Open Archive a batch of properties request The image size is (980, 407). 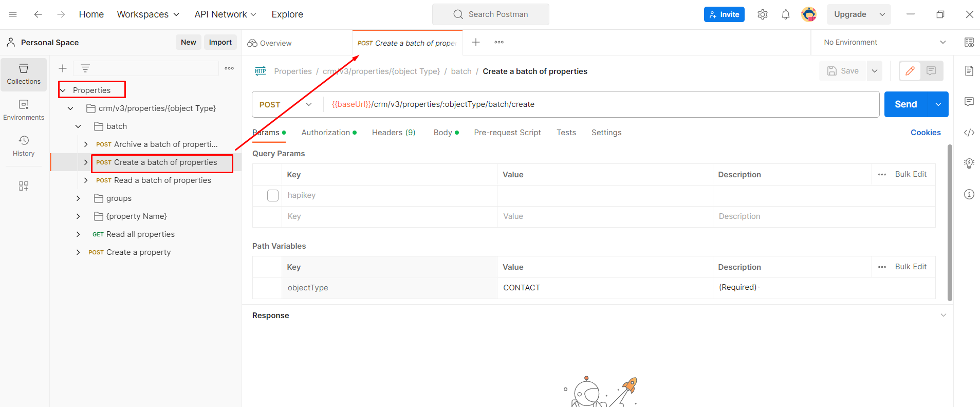tap(157, 144)
